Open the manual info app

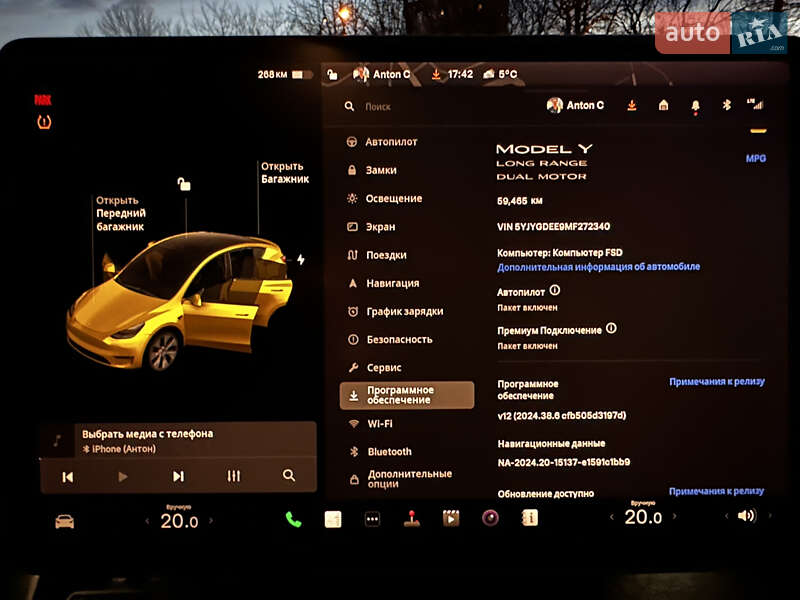[x=530, y=518]
